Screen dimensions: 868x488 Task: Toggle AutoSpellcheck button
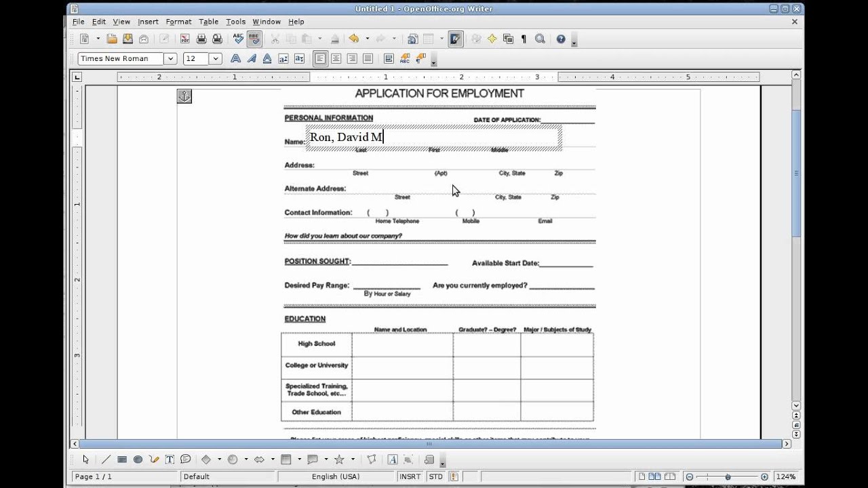pos(254,39)
